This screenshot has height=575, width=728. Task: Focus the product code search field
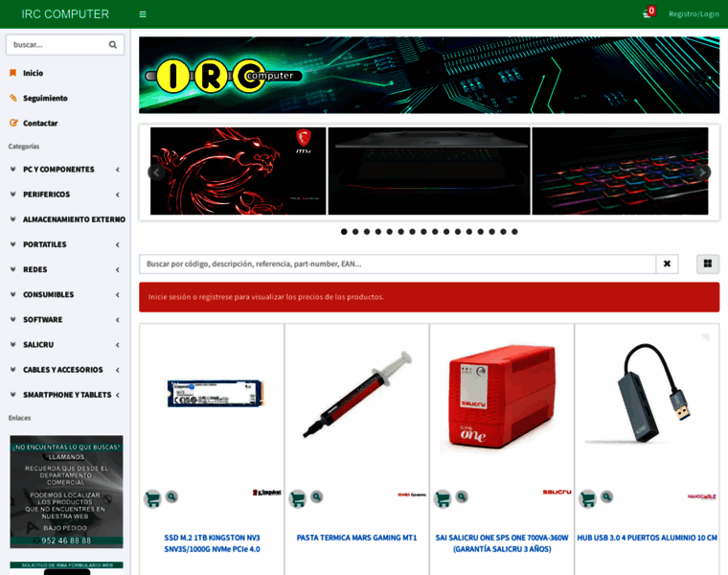click(398, 264)
